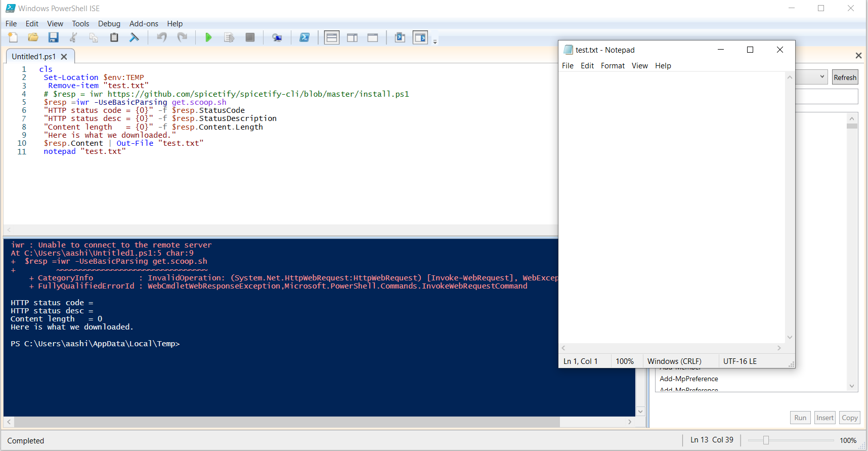The height and width of the screenshot is (451, 868).
Task: Open the ISE View menu
Action: [55, 24]
